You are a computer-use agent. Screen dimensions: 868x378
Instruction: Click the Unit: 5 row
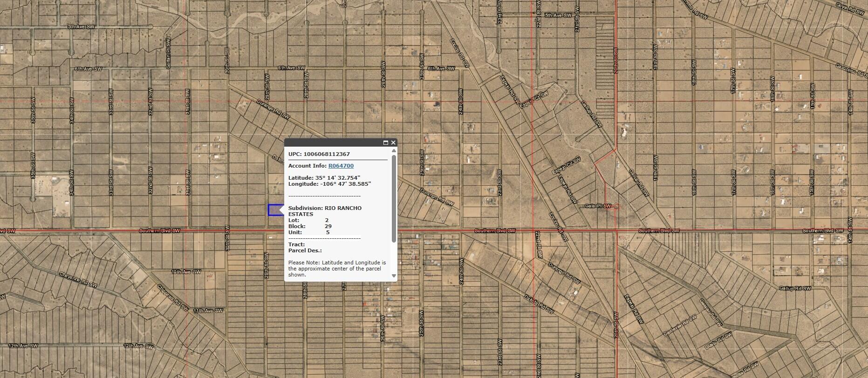(309, 232)
